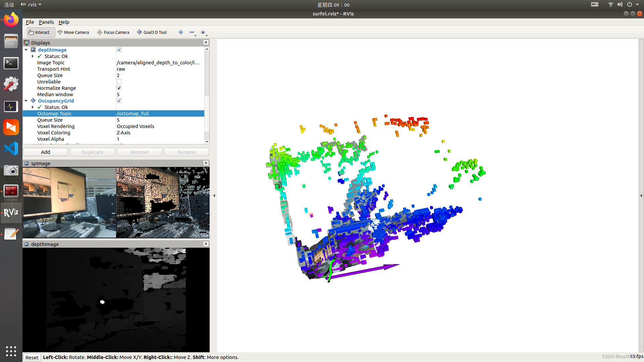Click the depthImage panel title icon
The width and height of the screenshot is (644, 362).
tap(26, 244)
